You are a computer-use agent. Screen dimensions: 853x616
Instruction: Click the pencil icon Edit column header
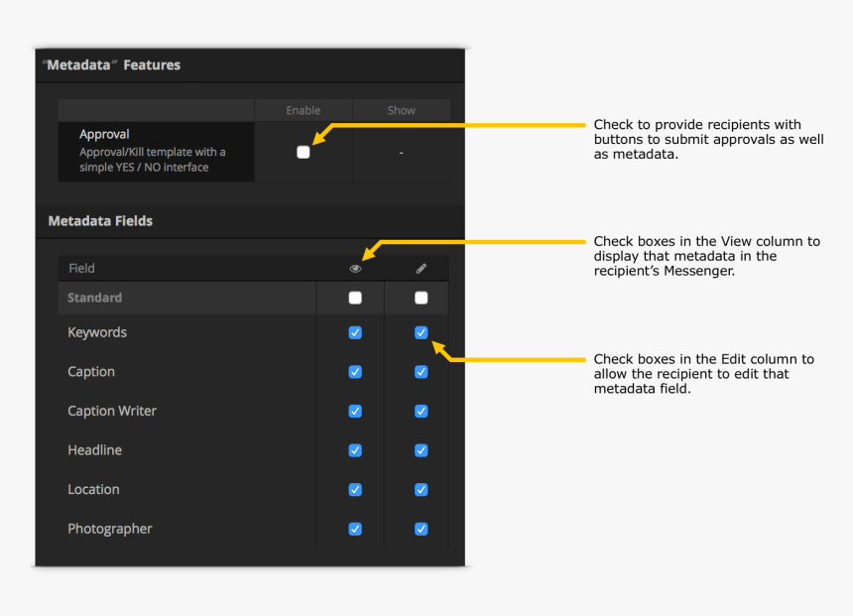point(421,269)
